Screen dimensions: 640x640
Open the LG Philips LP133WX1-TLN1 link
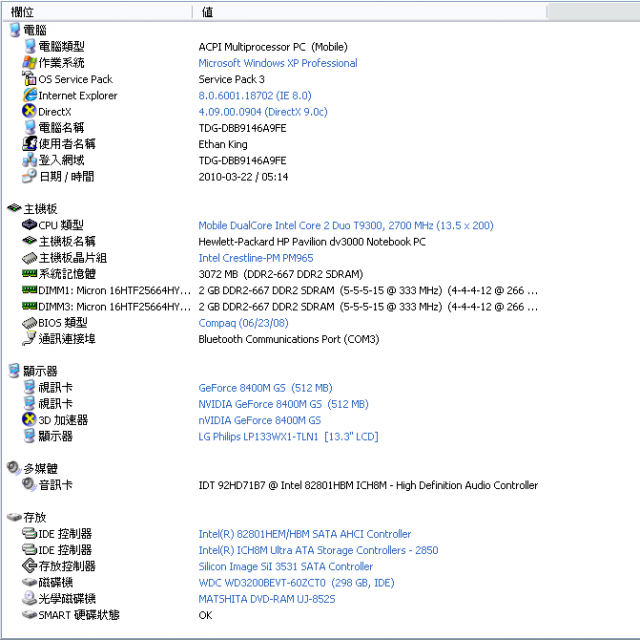point(288,437)
